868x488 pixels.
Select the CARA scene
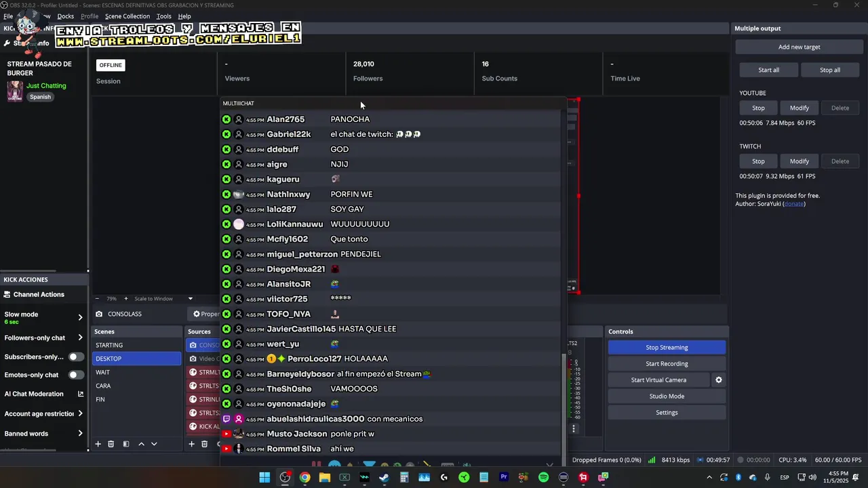136,386
